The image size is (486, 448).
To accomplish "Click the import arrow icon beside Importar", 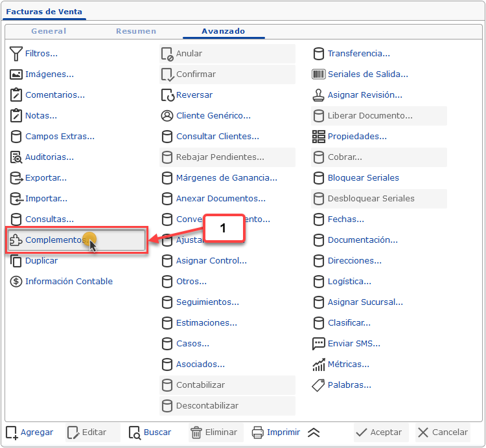I will [16, 199].
